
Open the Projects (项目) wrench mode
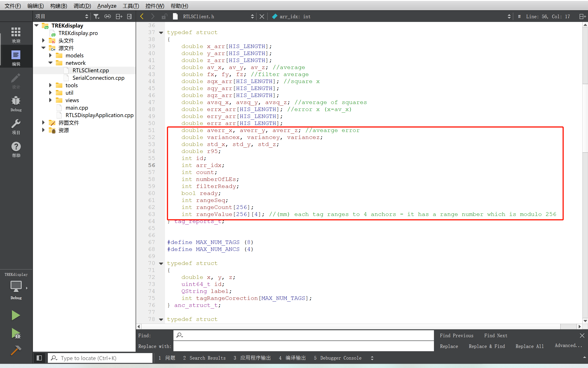point(16,127)
